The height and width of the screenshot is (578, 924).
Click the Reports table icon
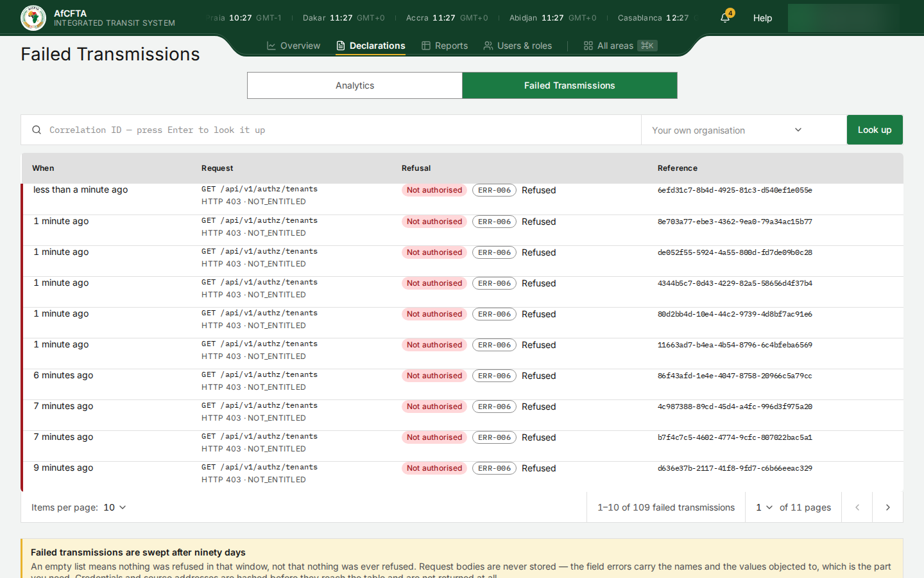coord(426,46)
